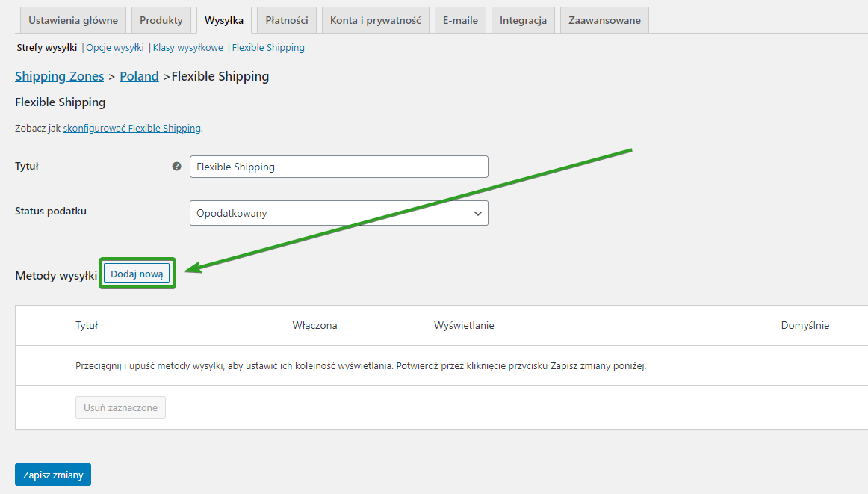This screenshot has height=494, width=868.
Task: Follow skonfigurować Flexible Shipping link
Action: click(x=131, y=128)
